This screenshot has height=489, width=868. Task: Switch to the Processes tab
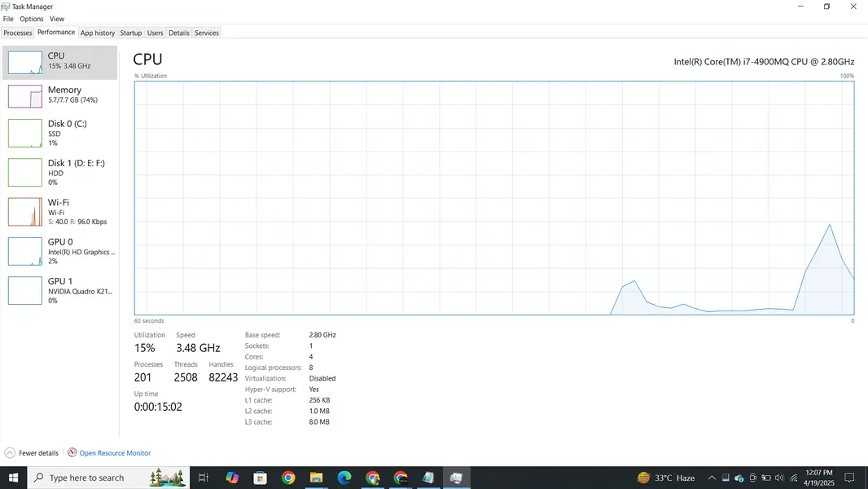point(18,33)
